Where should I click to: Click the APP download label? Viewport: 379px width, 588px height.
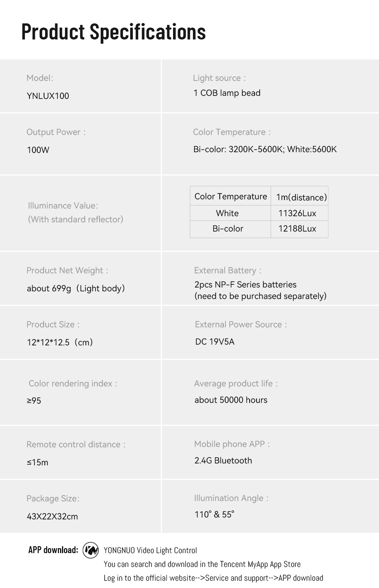[53, 550]
